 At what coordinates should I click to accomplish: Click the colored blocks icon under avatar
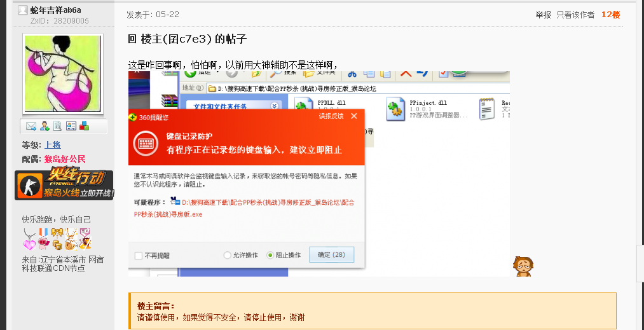coord(84,126)
